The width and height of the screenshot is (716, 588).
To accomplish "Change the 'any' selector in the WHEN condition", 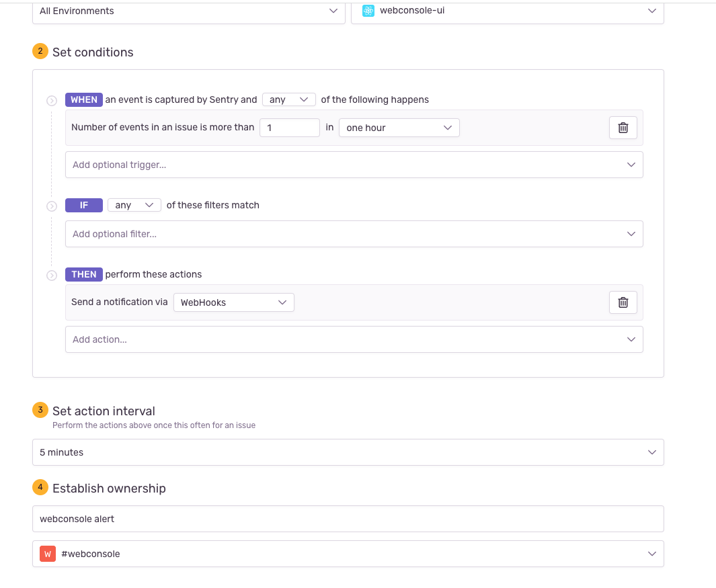I will coord(288,99).
